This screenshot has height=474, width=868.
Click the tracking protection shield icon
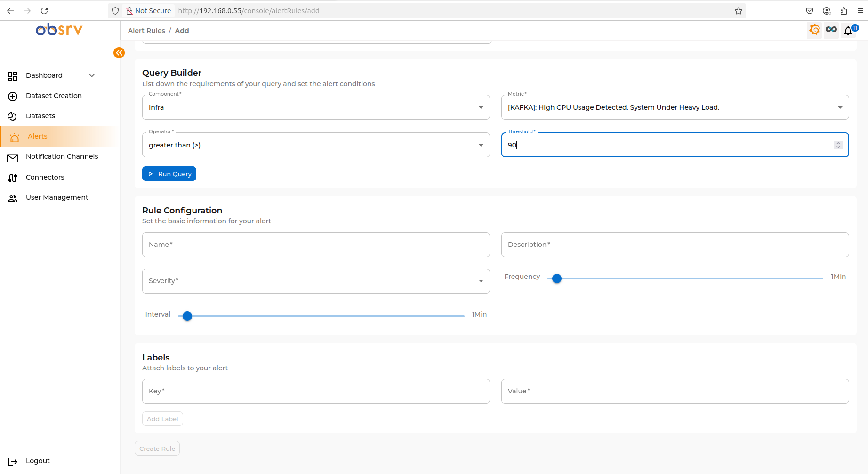tap(115, 11)
